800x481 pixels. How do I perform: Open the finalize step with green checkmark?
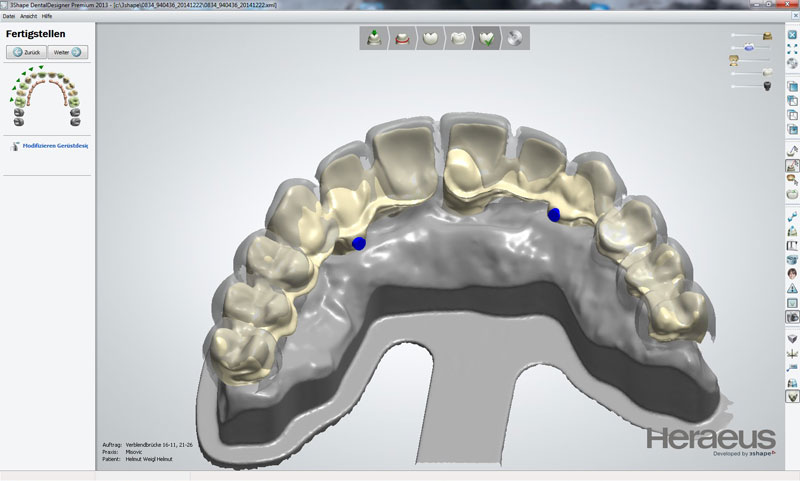point(489,38)
